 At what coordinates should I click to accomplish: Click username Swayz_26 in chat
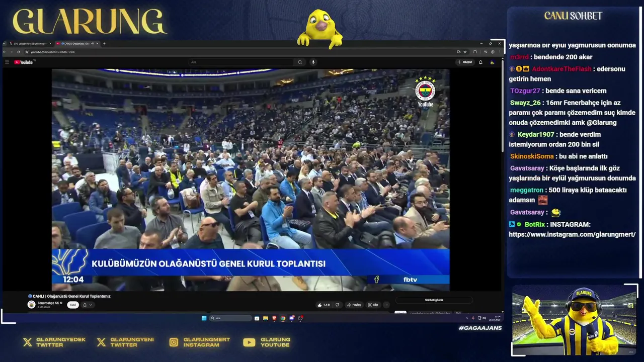click(x=525, y=103)
